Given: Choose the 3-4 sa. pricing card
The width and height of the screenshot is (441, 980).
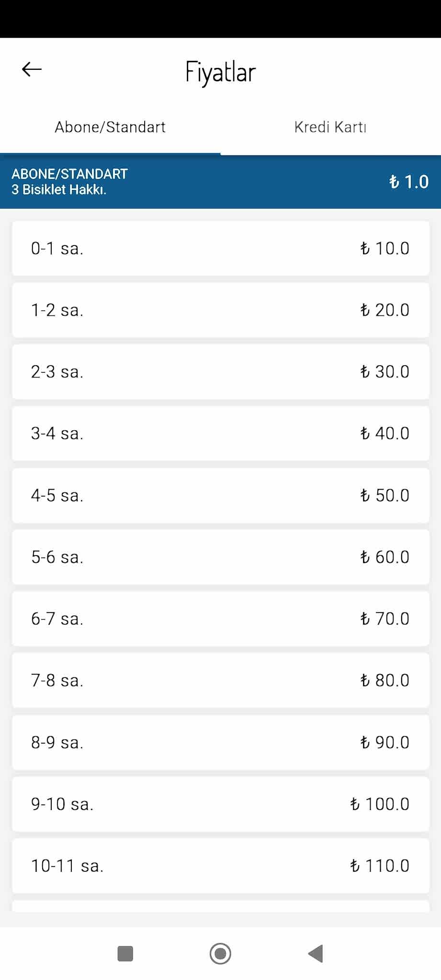Looking at the screenshot, I should [220, 434].
